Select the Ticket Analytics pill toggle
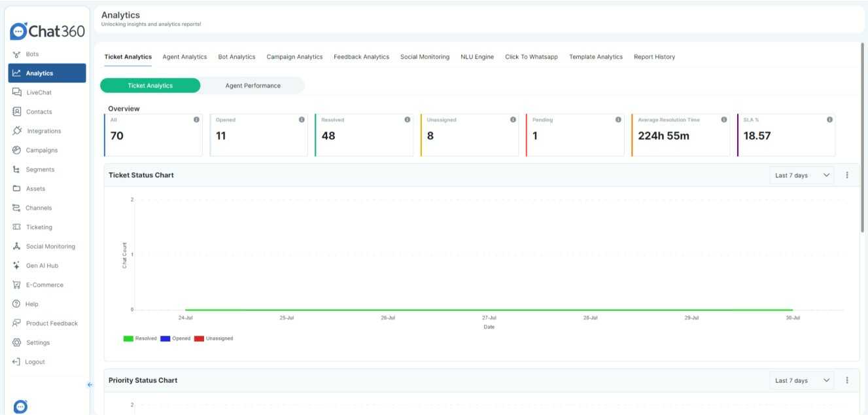The width and height of the screenshot is (868, 415). (x=152, y=85)
